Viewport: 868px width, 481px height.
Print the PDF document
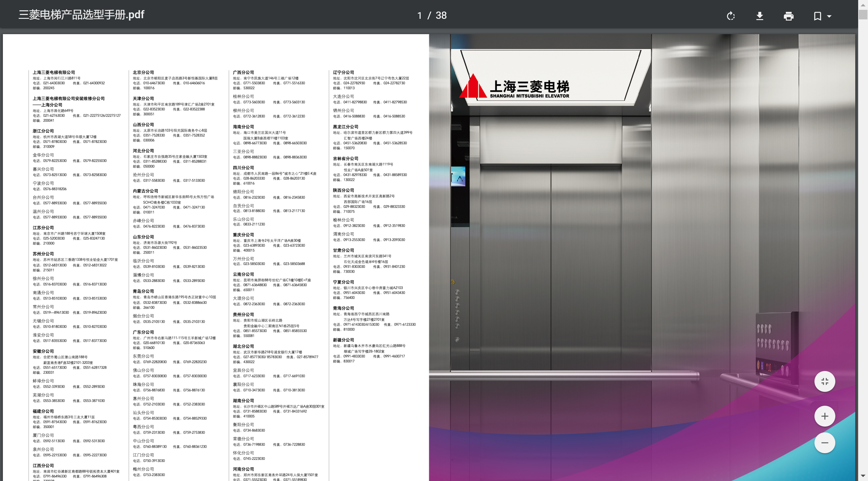pos(788,16)
